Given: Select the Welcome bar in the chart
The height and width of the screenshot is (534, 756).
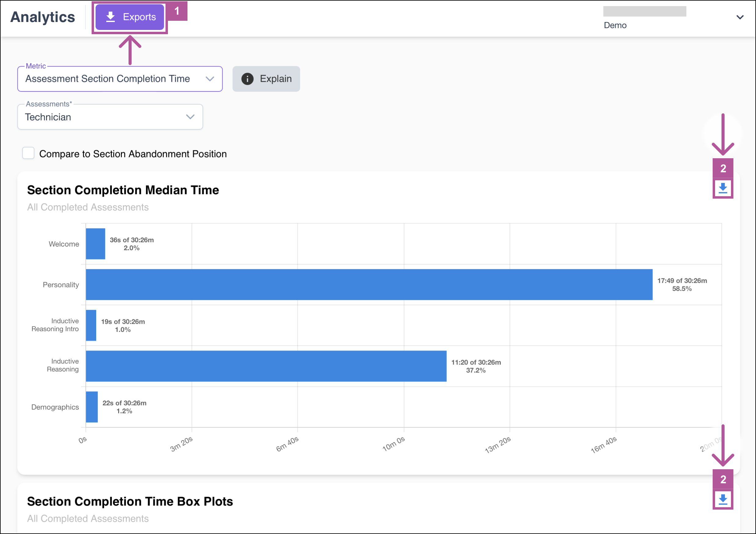Looking at the screenshot, I should click(96, 244).
